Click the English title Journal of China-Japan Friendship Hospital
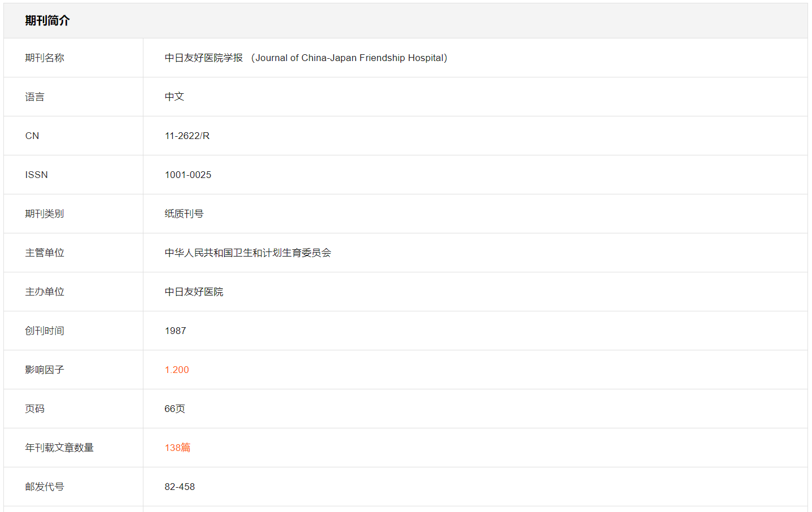Image resolution: width=812 pixels, height=512 pixels. [x=350, y=58]
